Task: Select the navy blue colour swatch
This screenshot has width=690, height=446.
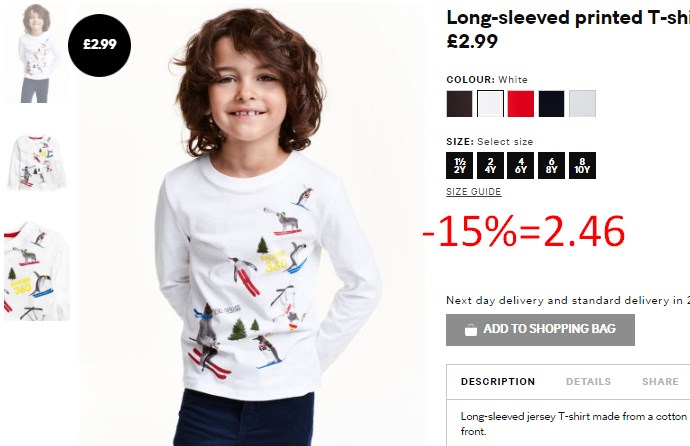Action: pos(551,104)
